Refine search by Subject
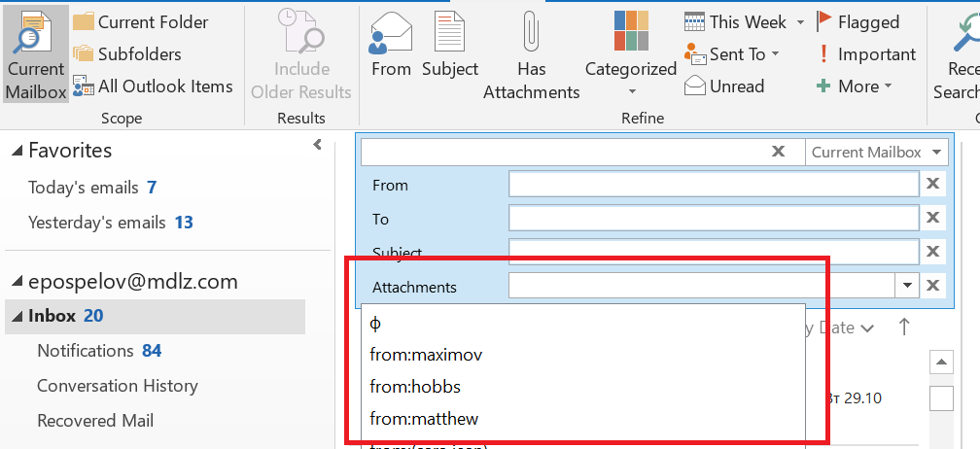 449,47
